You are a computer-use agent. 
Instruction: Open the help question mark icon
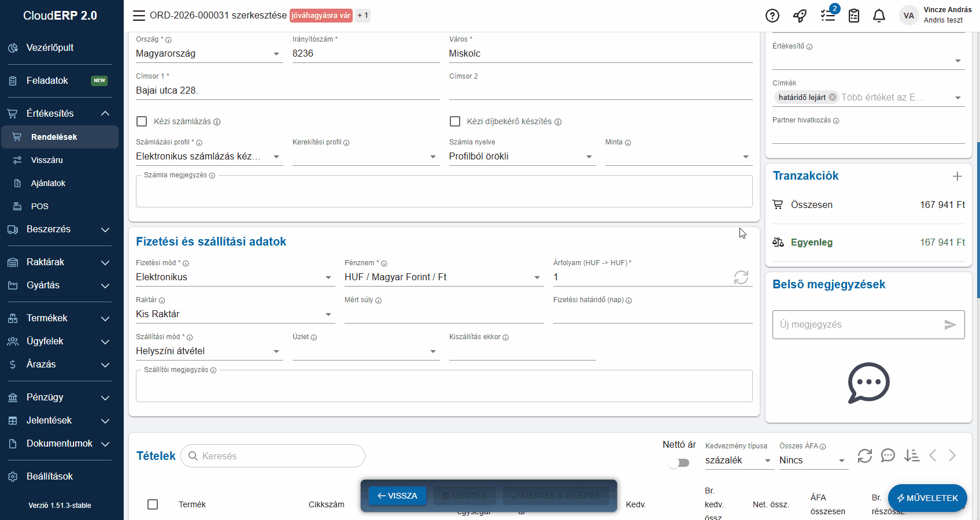[772, 16]
